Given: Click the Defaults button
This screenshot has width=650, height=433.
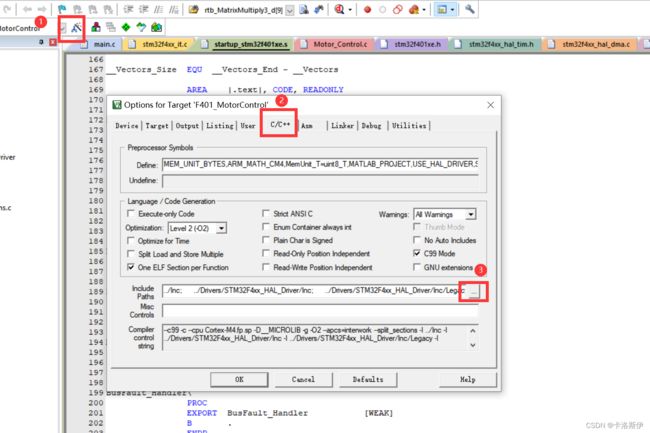Looking at the screenshot, I should tap(368, 380).
